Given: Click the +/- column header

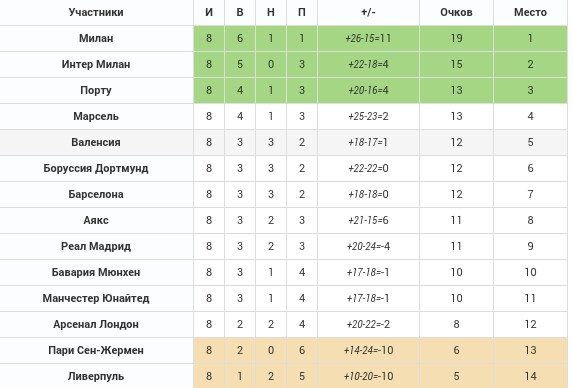Looking at the screenshot, I should (368, 12).
